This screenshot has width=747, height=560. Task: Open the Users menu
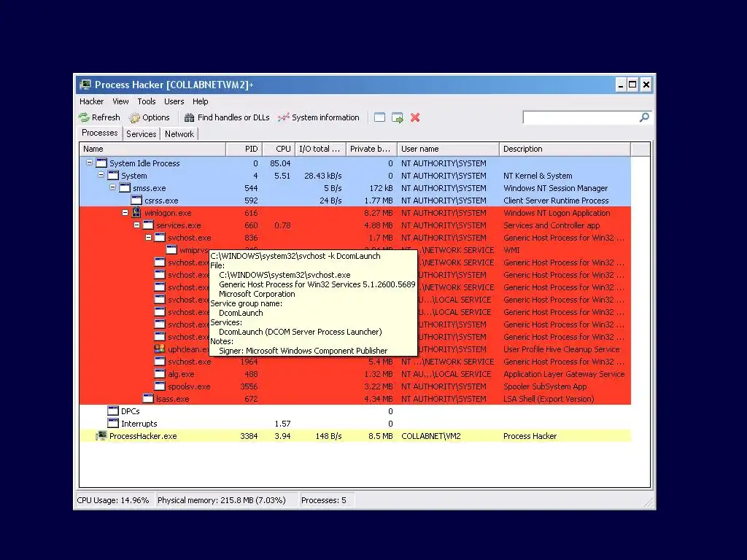[x=174, y=101]
